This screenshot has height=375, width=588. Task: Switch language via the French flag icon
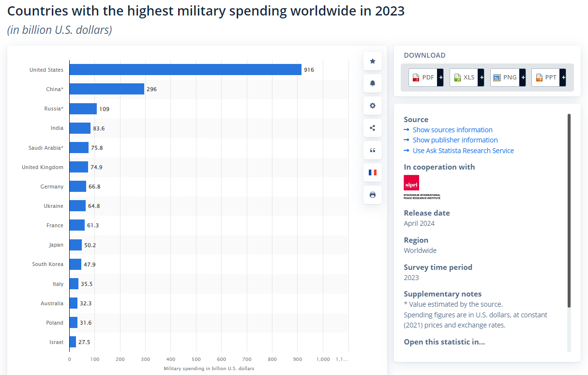[x=372, y=172]
